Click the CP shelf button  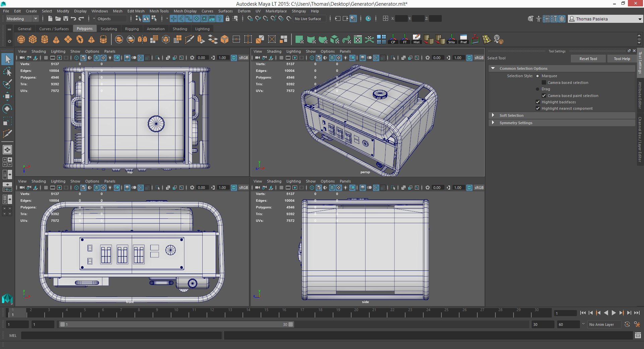393,39
